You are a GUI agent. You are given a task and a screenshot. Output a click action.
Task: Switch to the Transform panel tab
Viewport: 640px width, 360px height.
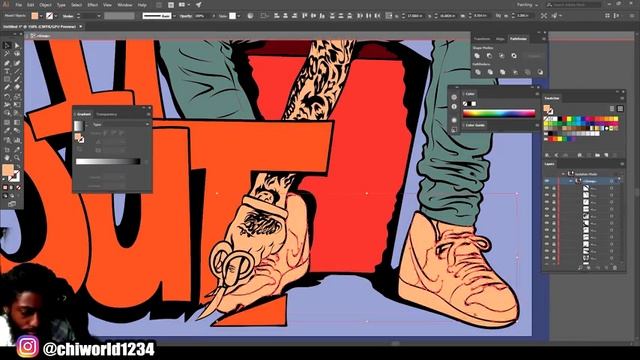(x=482, y=39)
